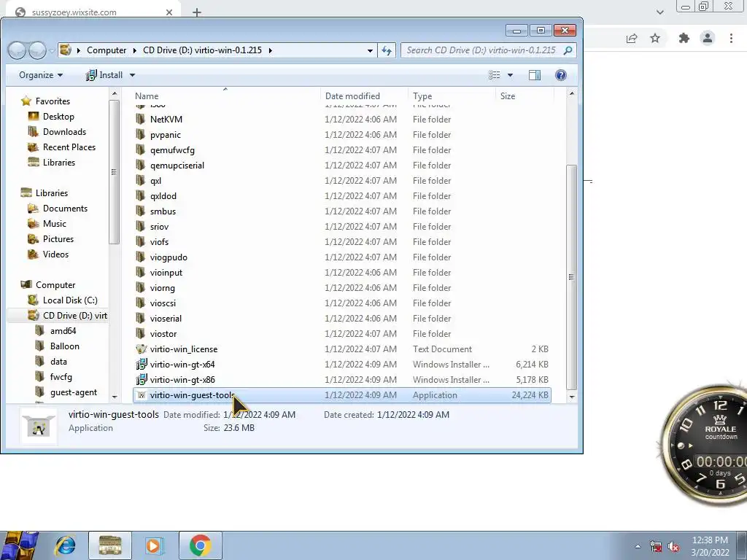Open Chrome extensions puzzle icon
The image size is (747, 560).
pyautogui.click(x=684, y=39)
